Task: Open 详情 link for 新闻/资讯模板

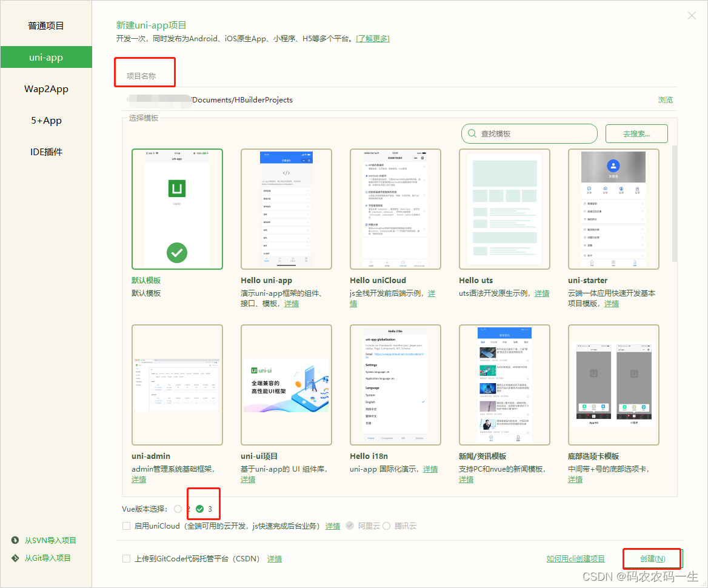Action: [466, 479]
